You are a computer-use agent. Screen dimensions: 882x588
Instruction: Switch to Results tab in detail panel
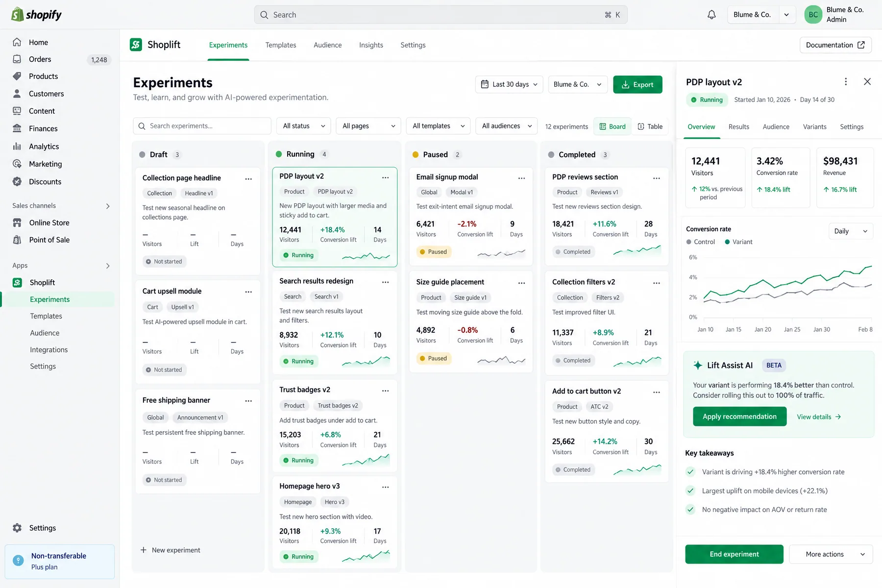click(x=738, y=127)
